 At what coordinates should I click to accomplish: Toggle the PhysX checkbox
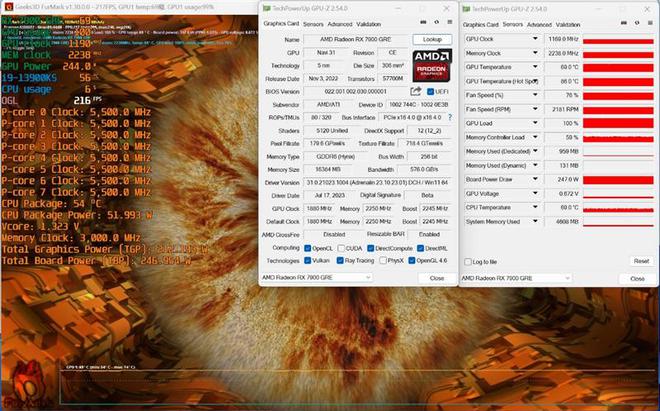[383, 261]
